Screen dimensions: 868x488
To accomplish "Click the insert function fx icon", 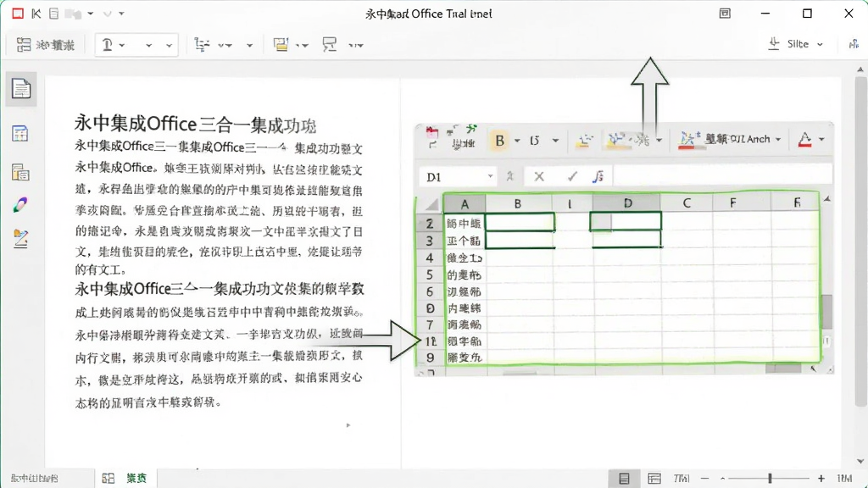I will (598, 176).
